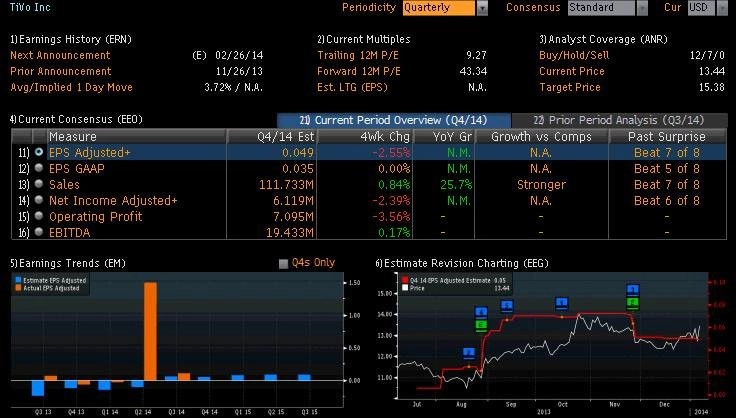
Task: Click the Next Announcement label
Action: 60,55
